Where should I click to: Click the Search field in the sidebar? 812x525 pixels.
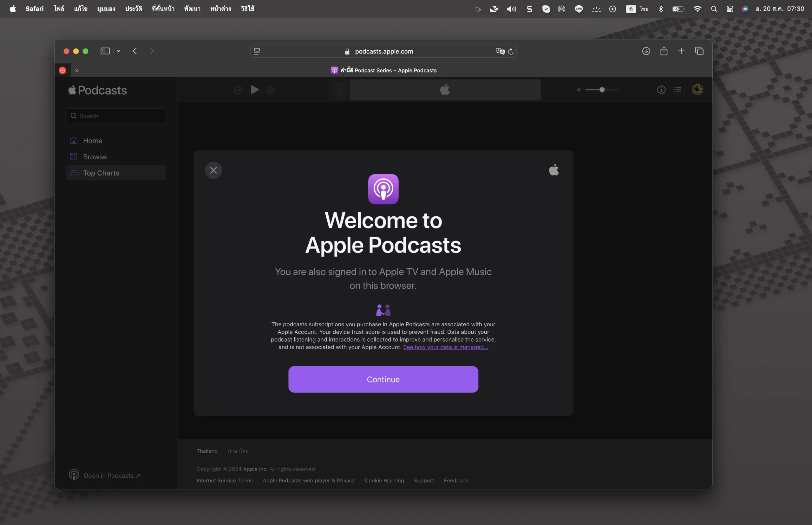116,116
